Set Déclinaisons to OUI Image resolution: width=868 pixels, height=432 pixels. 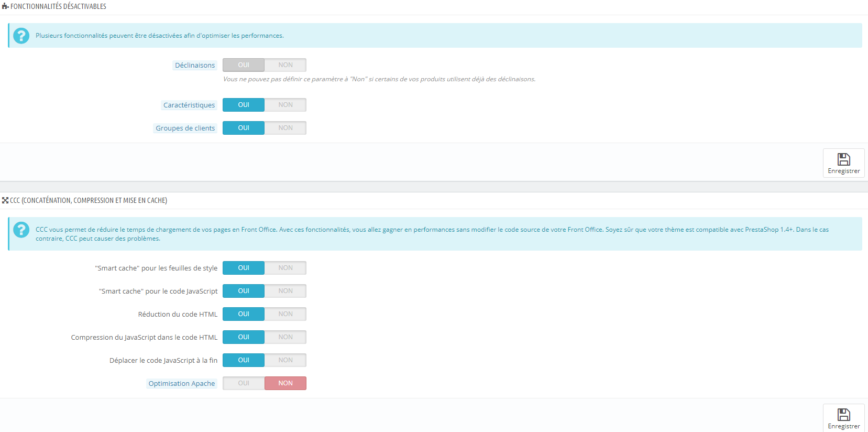(x=244, y=65)
